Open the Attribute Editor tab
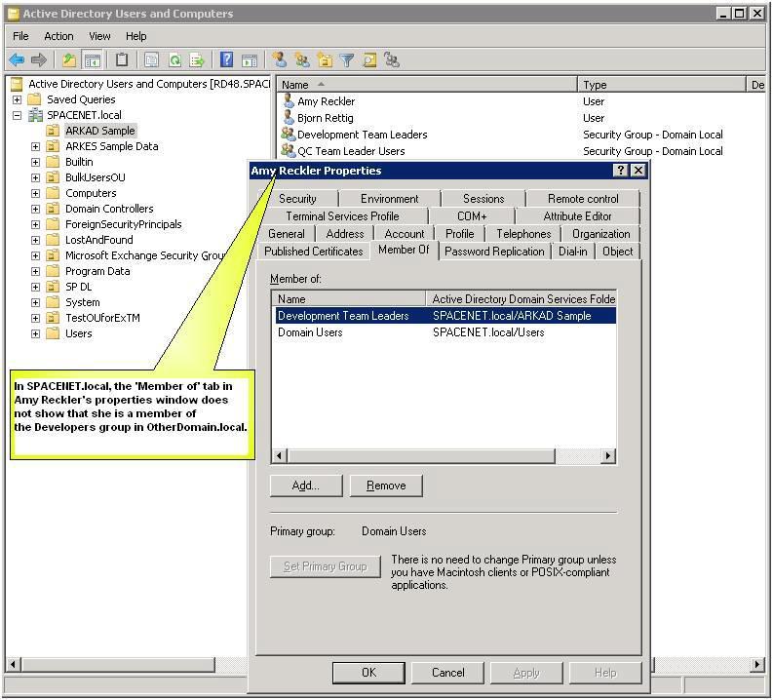This screenshot has height=700, width=773. pyautogui.click(x=577, y=216)
